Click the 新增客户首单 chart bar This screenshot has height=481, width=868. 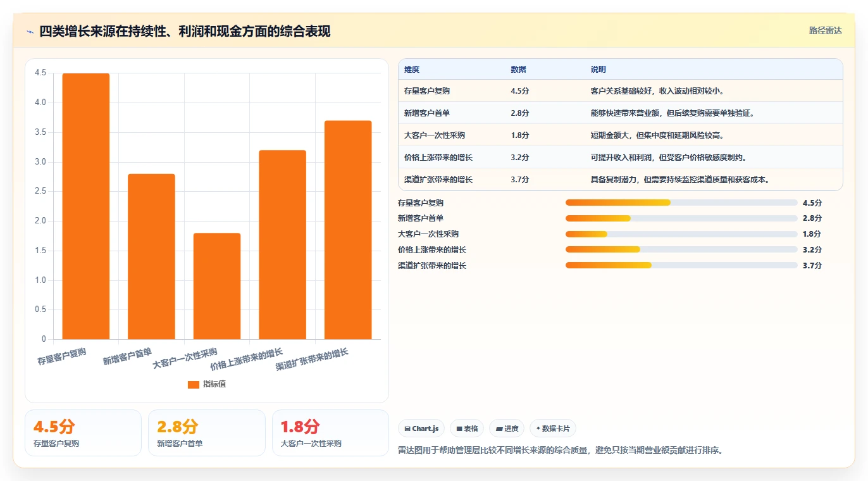point(151,256)
